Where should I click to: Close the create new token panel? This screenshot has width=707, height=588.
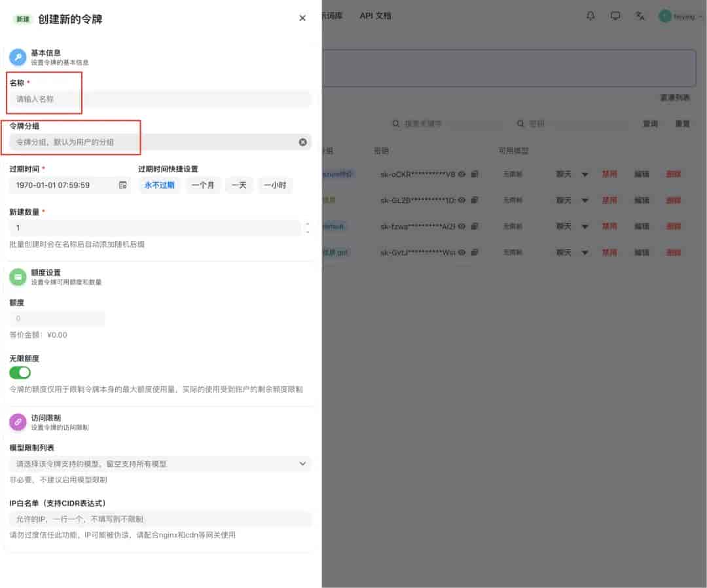(x=302, y=18)
